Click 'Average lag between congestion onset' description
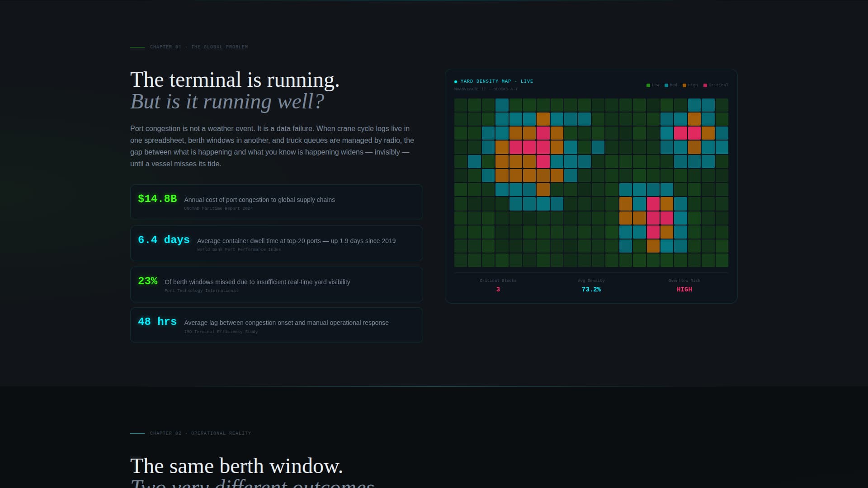 tap(286, 323)
